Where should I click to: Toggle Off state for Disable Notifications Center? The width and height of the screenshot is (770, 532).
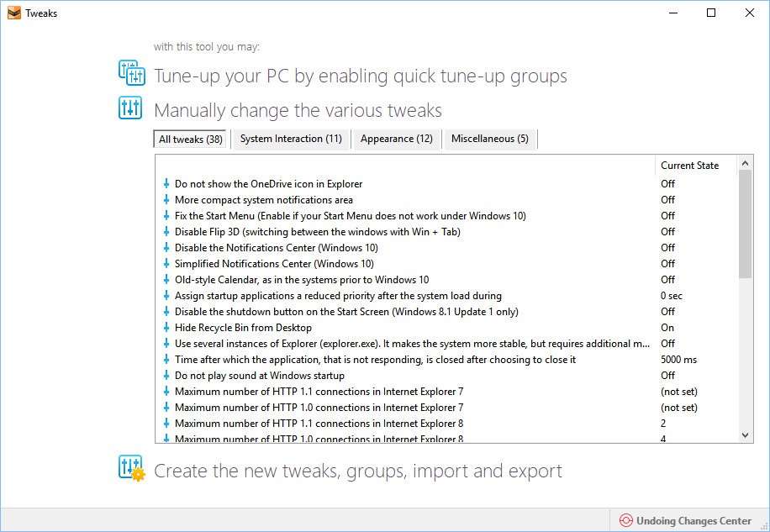click(x=667, y=248)
